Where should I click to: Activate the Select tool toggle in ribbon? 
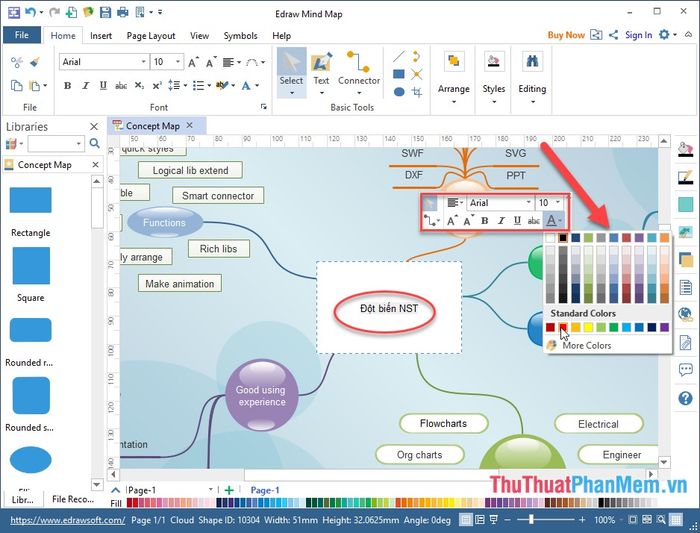pyautogui.click(x=291, y=73)
